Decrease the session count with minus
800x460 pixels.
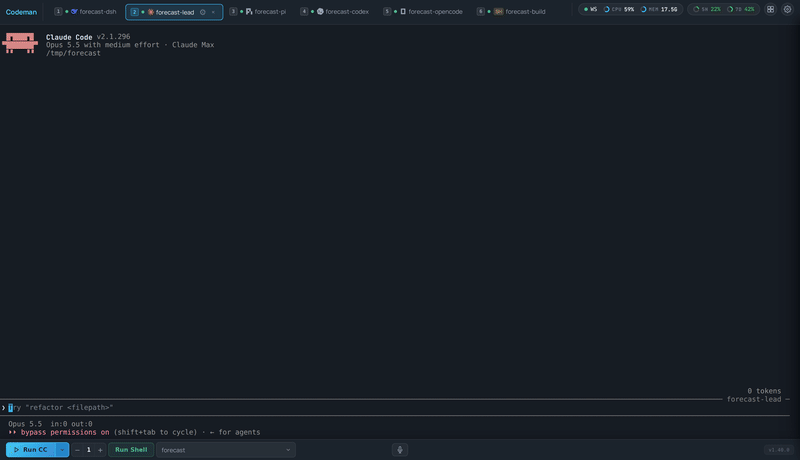tap(77, 450)
